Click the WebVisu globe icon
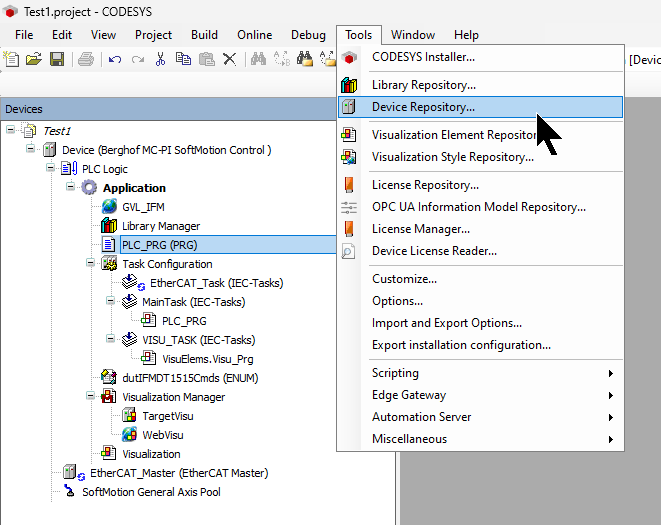This screenshot has width=661, height=525. (129, 434)
